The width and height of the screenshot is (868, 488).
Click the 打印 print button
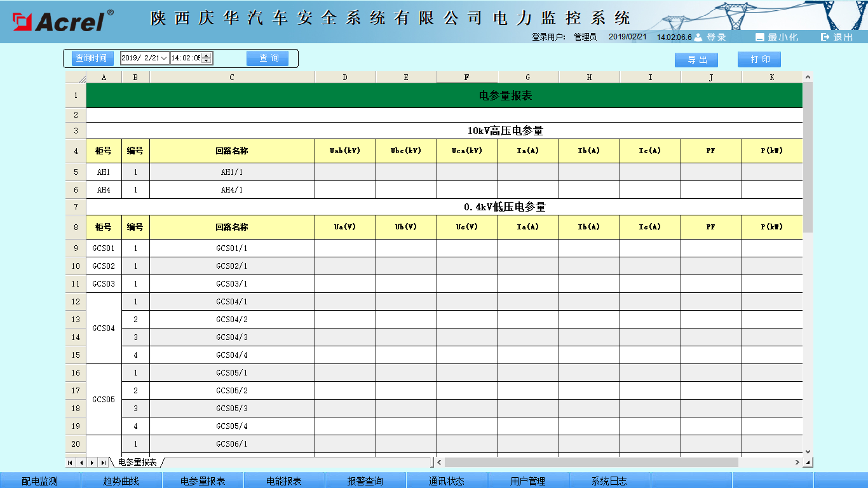point(759,60)
